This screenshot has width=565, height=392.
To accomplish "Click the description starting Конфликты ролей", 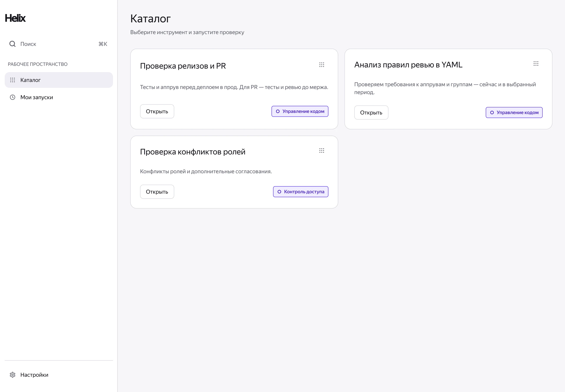I will pyautogui.click(x=206, y=171).
